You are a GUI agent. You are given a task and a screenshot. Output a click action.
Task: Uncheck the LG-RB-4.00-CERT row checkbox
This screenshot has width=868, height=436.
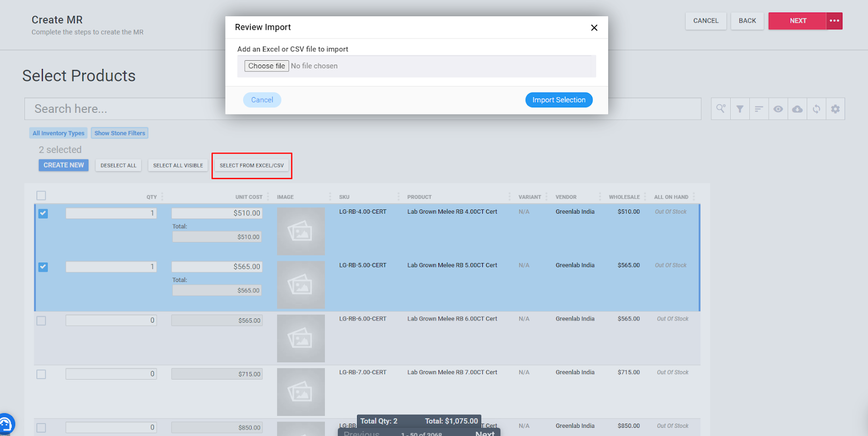(x=43, y=214)
